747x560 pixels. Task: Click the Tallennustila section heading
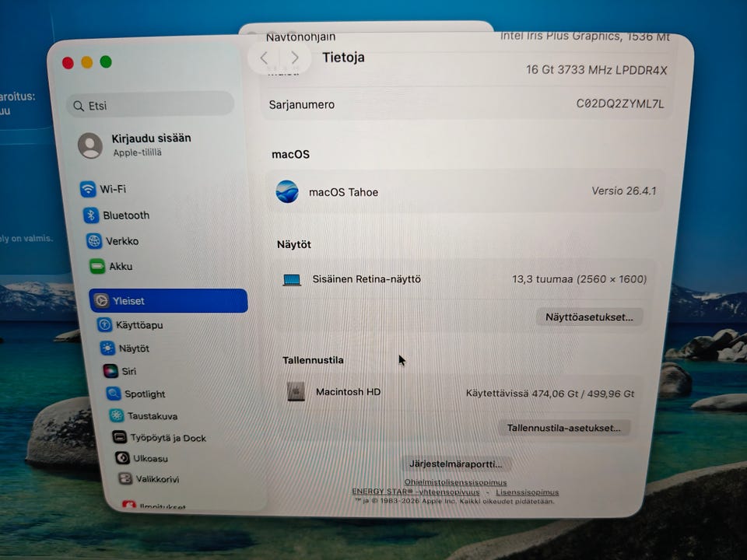(313, 360)
